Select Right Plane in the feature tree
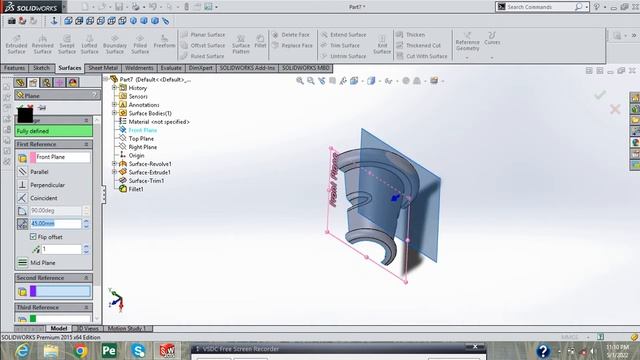The width and height of the screenshot is (640, 360). [142, 147]
